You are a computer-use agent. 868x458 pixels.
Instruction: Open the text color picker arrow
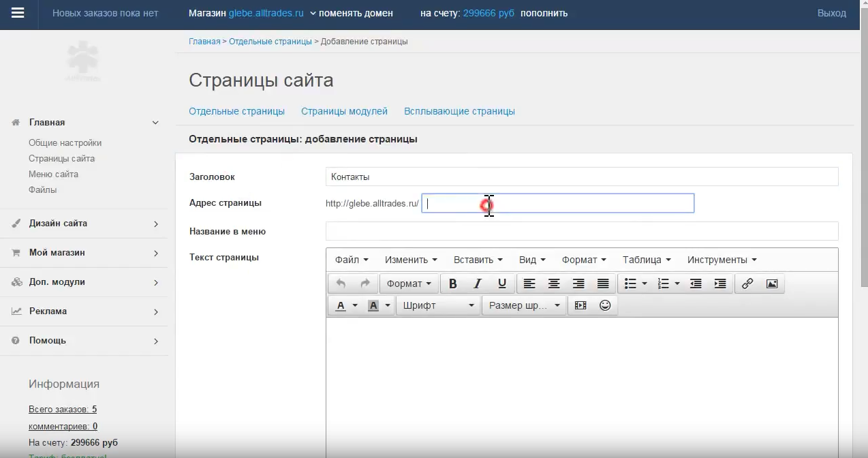tap(355, 306)
